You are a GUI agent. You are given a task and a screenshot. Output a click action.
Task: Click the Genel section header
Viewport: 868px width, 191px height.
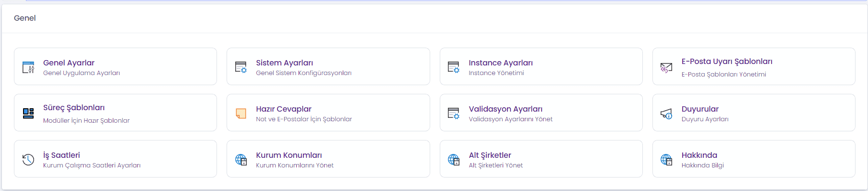pyautogui.click(x=25, y=18)
